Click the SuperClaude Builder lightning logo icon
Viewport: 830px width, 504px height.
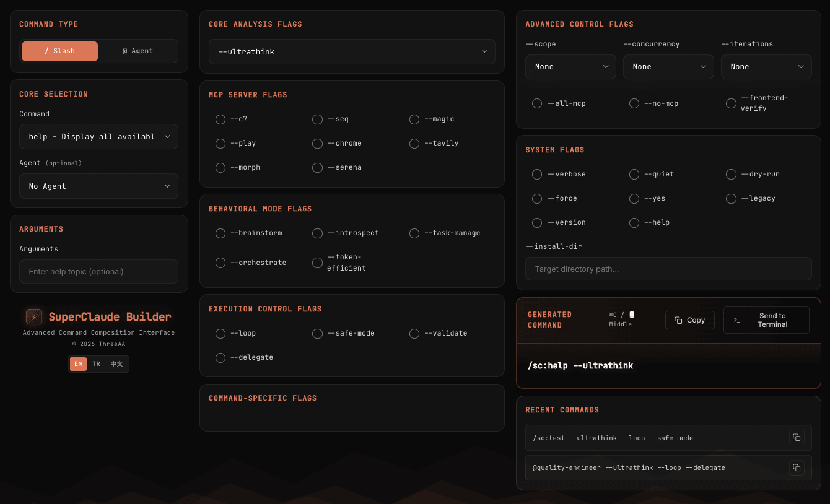[x=33, y=316]
